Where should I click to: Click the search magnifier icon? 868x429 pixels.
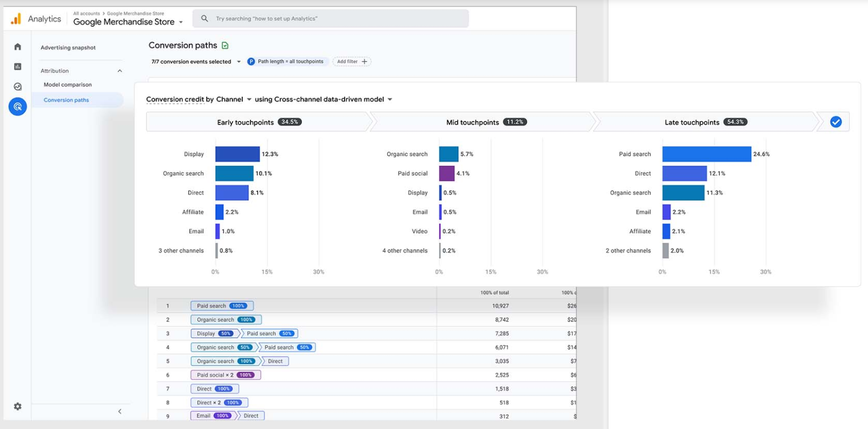[x=205, y=19]
